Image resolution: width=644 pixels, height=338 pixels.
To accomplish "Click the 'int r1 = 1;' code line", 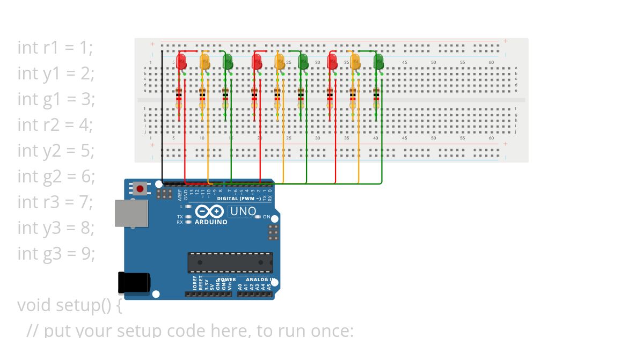I will click(x=55, y=47).
